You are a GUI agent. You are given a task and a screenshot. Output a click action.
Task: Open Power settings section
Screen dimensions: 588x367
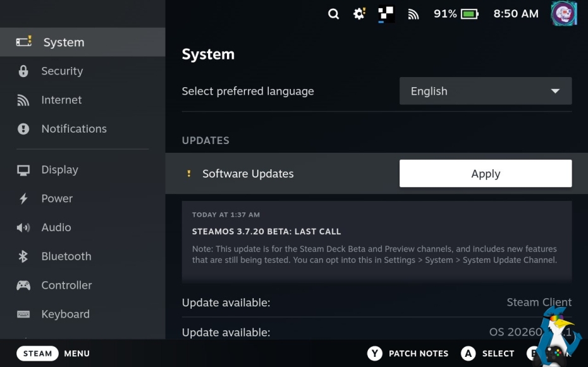pyautogui.click(x=57, y=198)
